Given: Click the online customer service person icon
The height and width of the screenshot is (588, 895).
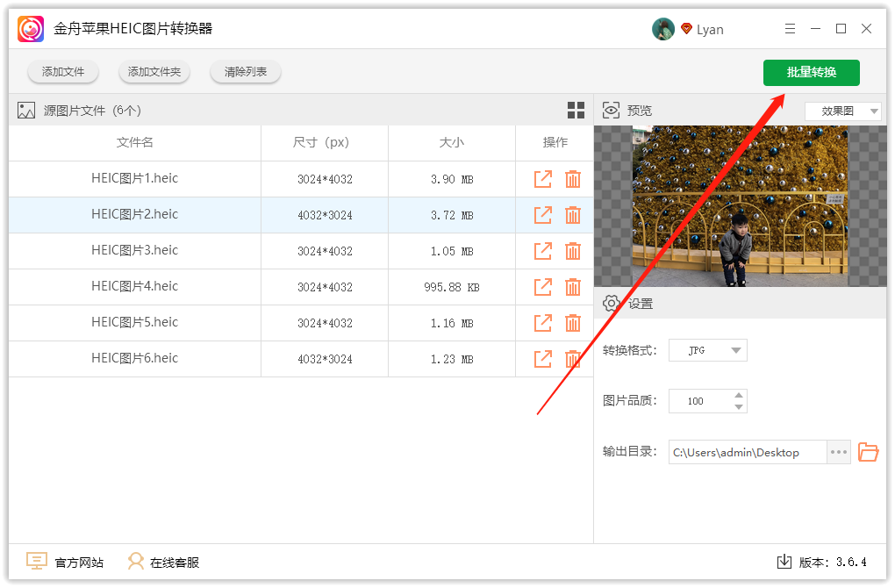Looking at the screenshot, I should pos(136,561).
